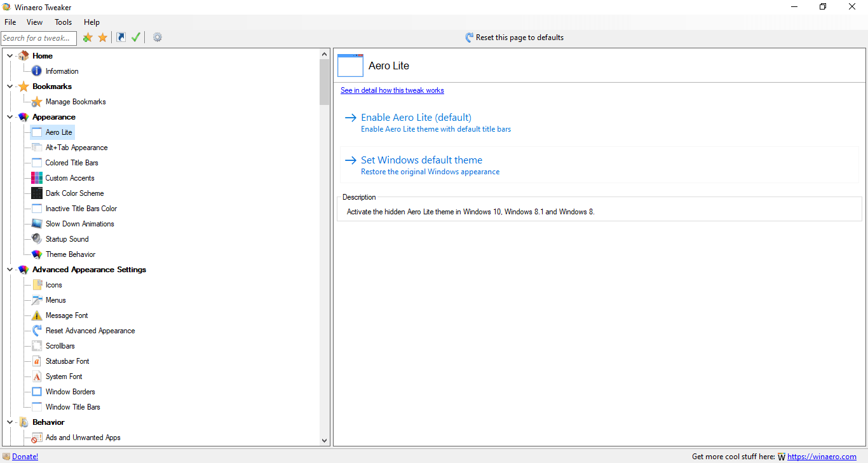Click the Message Font warning icon

coord(37,315)
